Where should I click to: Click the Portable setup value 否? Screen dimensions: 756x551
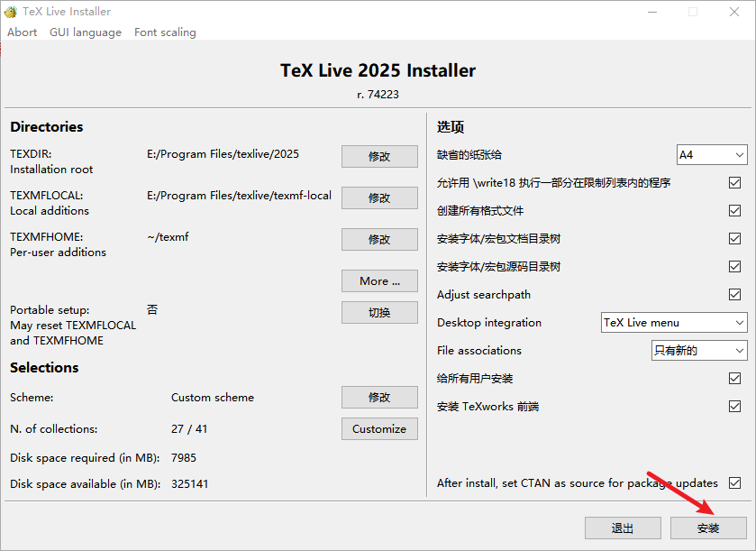coord(152,309)
